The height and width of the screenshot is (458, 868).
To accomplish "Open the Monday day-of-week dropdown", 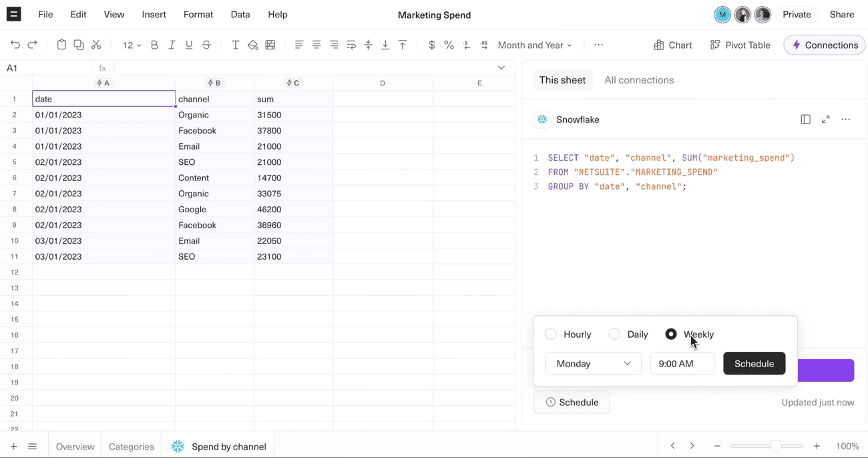I will pos(593,363).
